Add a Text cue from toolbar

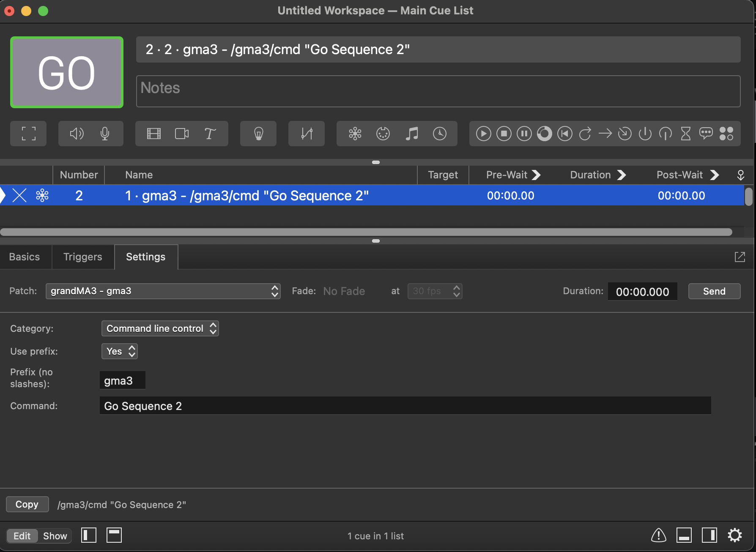[210, 134]
